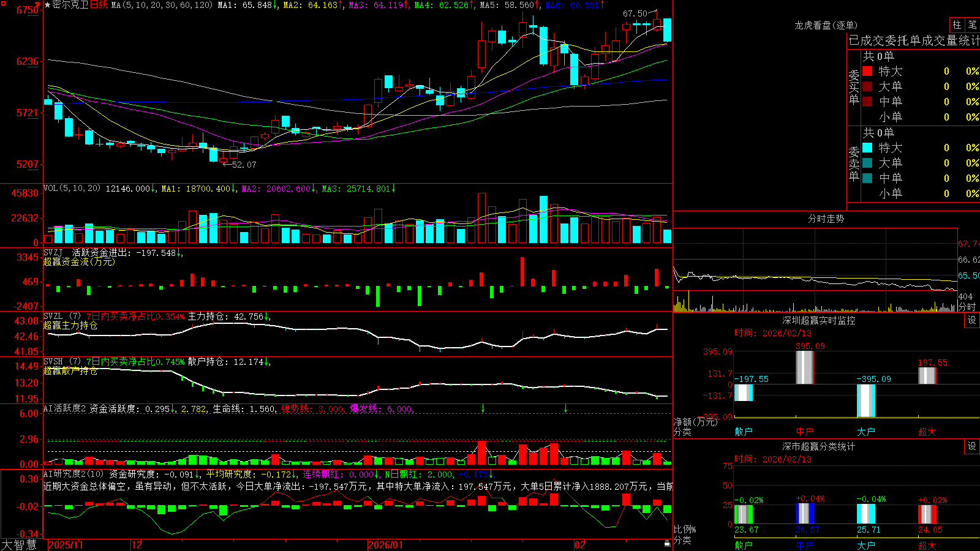Click the 深圳超赢实时监控 title
980x551 pixels.
pos(819,320)
